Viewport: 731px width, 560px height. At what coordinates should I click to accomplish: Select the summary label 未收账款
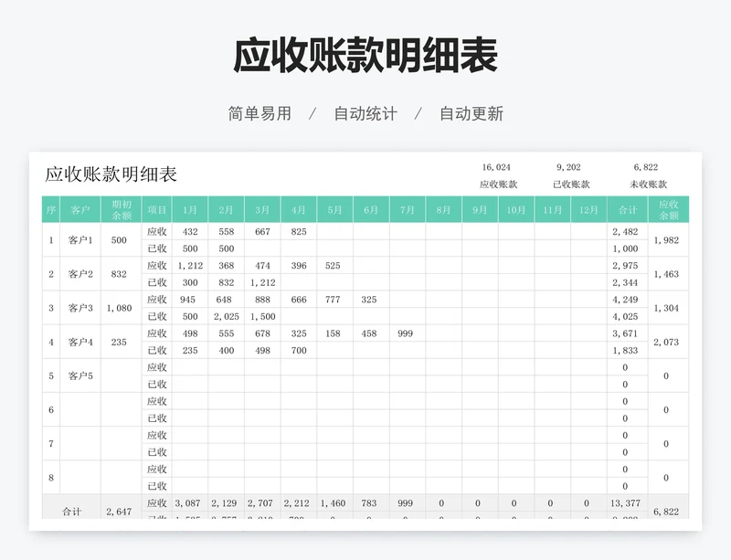pos(648,185)
